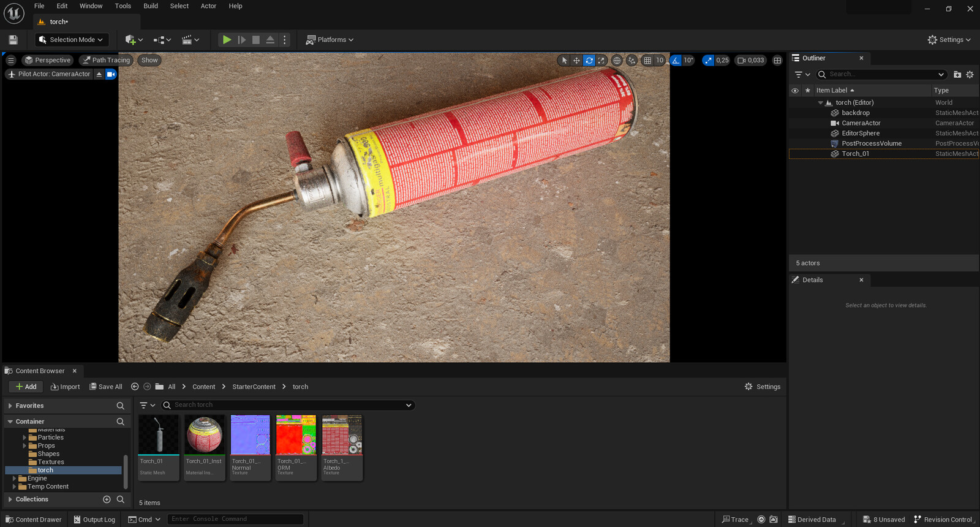
Task: Toggle scale snapping icon
Action: (x=708, y=60)
